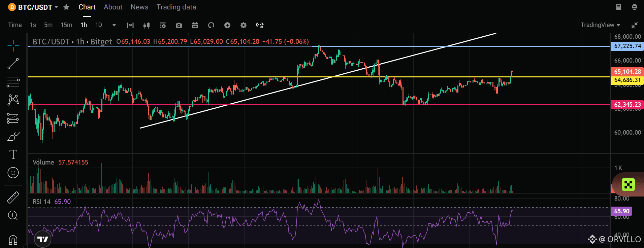Viewport: 644px width, 248px height.
Task: Open the go-to-date calendar icon
Action: pos(195,25)
